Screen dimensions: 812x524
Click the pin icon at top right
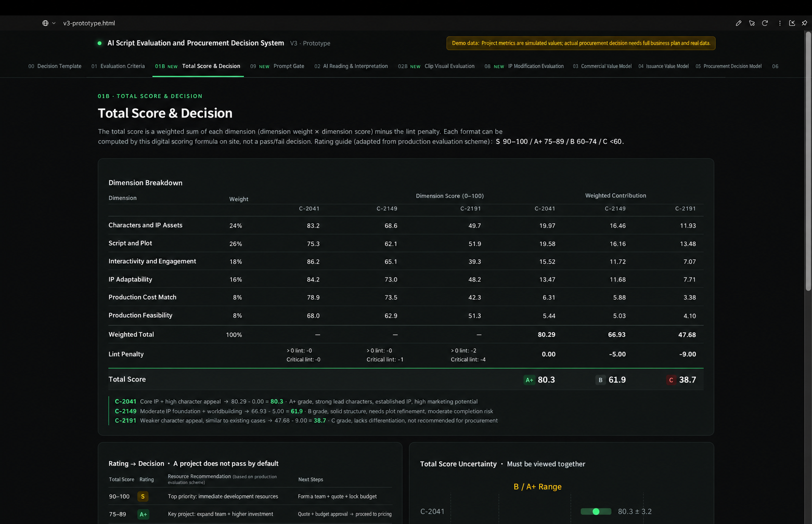804,23
